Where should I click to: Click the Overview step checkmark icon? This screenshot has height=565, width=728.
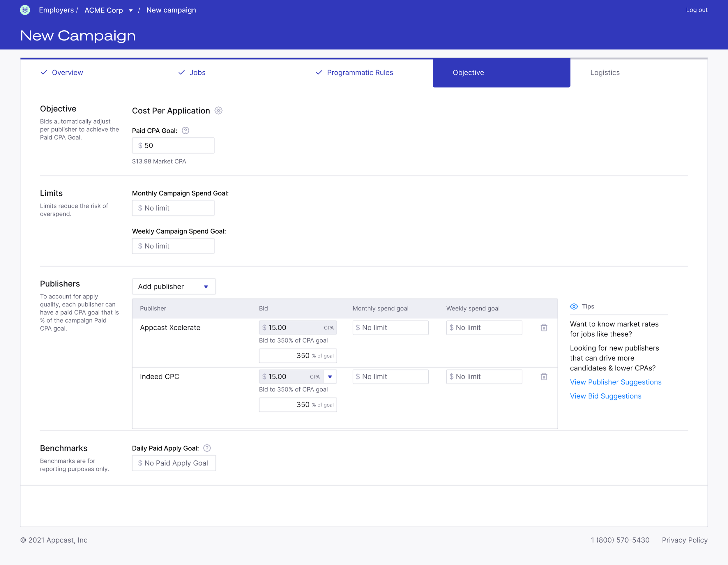[x=44, y=73]
